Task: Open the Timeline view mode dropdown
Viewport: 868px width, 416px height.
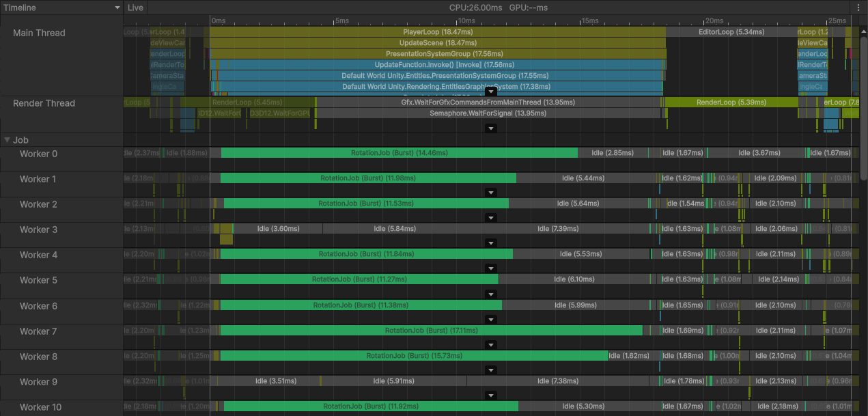Action: [61, 8]
